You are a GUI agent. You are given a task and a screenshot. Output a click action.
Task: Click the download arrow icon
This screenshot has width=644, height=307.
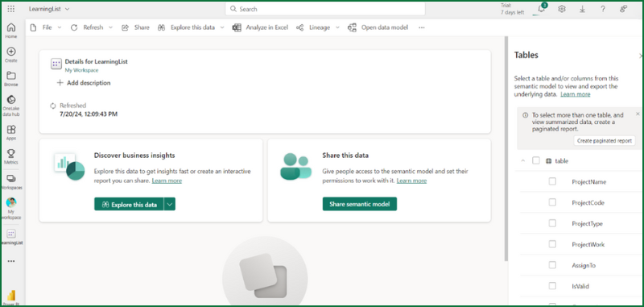(x=582, y=9)
